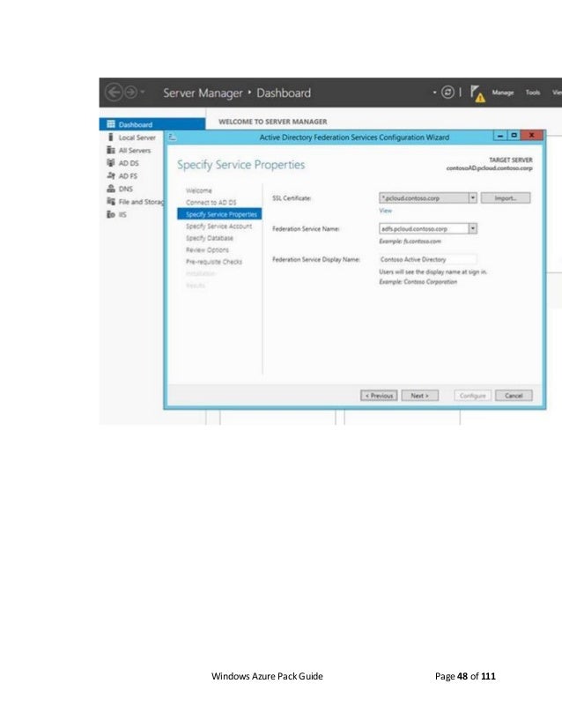Click the File and Storage Services icon
This screenshot has width=562, height=728.
[111, 201]
